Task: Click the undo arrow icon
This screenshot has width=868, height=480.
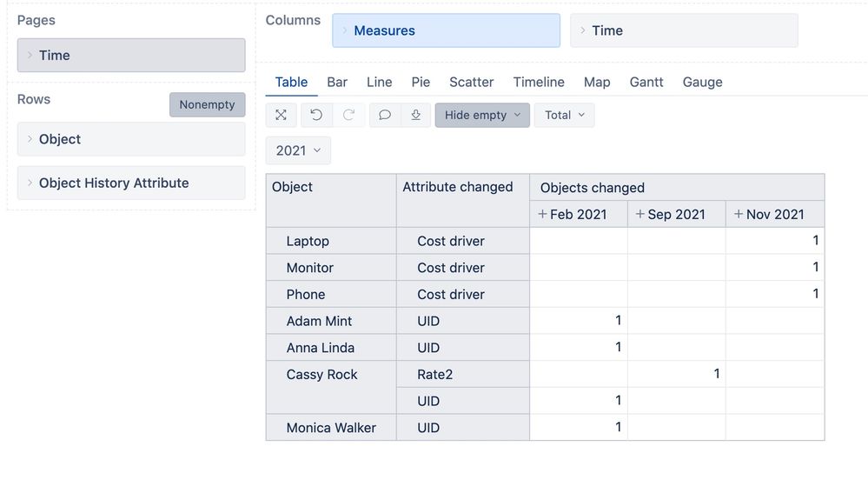Action: [316, 115]
